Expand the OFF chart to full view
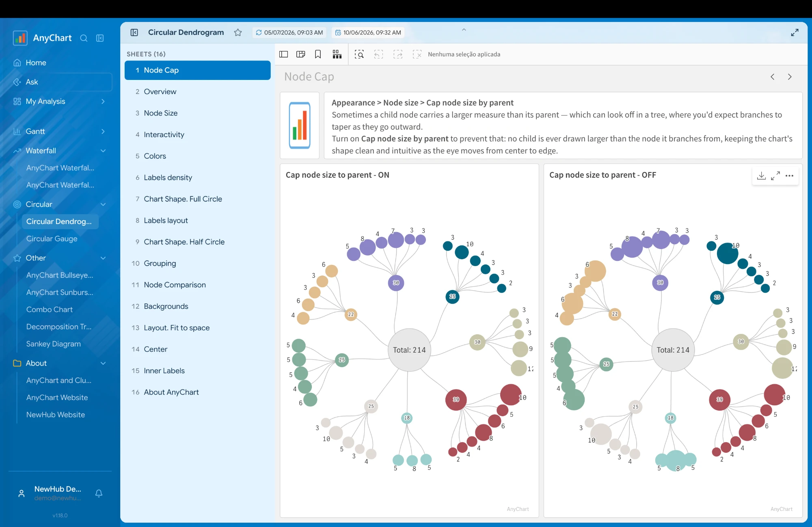Image resolution: width=812 pixels, height=527 pixels. 775,176
